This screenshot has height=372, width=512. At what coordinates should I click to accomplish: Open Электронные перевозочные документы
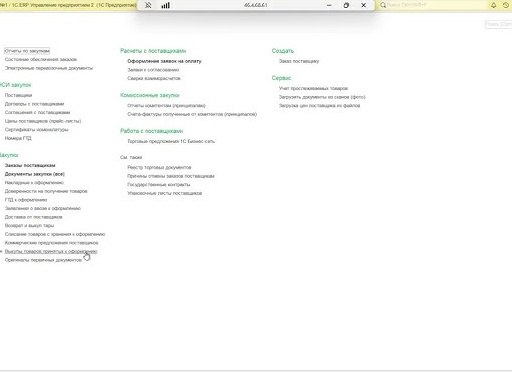pos(49,68)
